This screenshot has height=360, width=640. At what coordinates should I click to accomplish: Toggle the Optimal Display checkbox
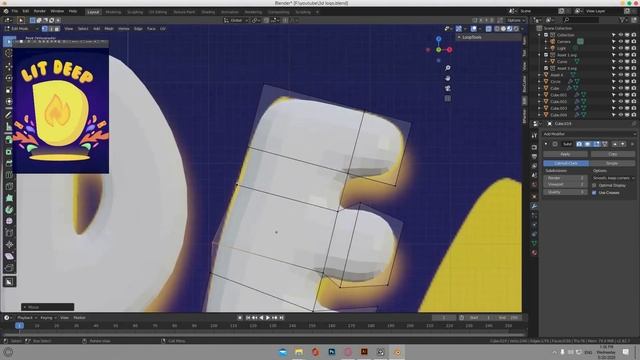(x=594, y=185)
